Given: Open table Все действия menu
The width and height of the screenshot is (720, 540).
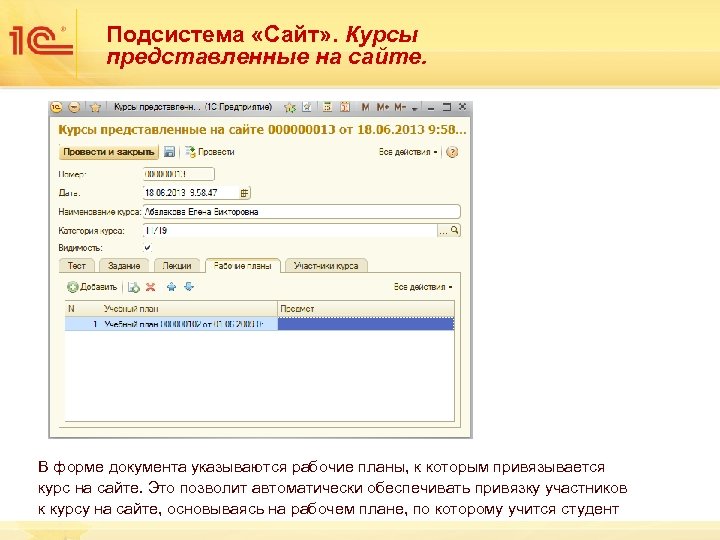Looking at the screenshot, I should point(423,287).
